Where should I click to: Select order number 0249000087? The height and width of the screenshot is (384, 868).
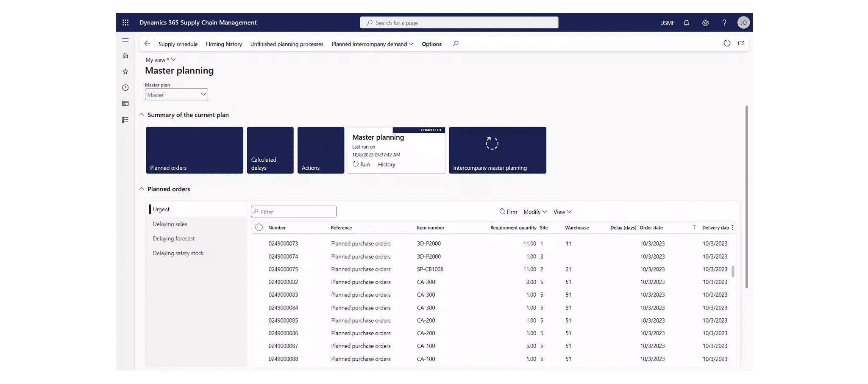(x=283, y=346)
